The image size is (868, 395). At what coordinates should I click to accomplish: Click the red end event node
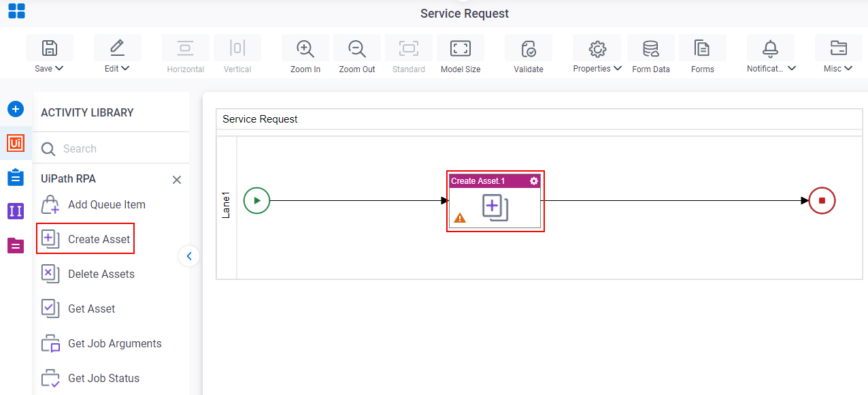point(822,201)
